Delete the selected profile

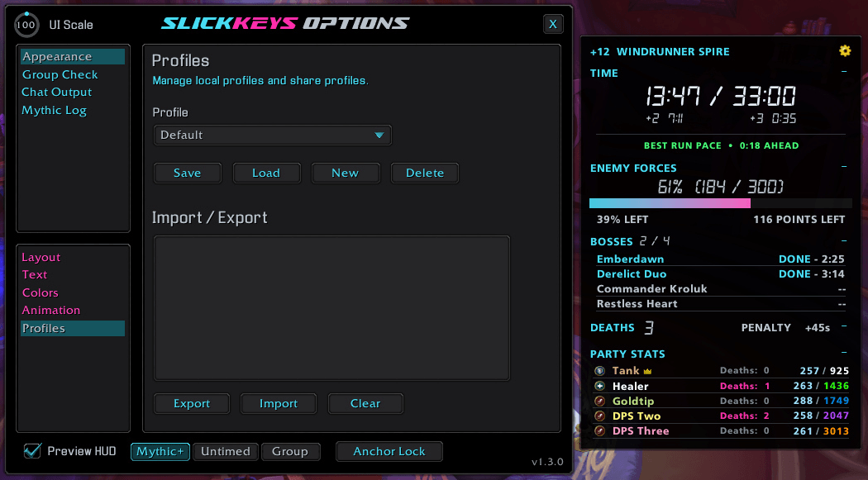click(425, 173)
